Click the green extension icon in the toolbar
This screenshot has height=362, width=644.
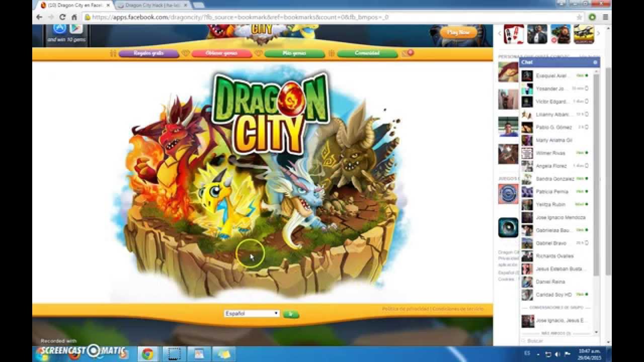(592, 17)
